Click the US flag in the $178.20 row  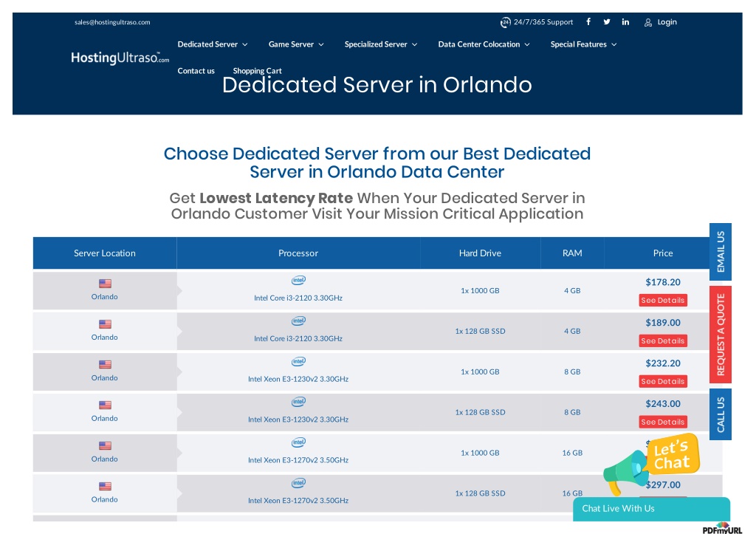pyautogui.click(x=105, y=284)
